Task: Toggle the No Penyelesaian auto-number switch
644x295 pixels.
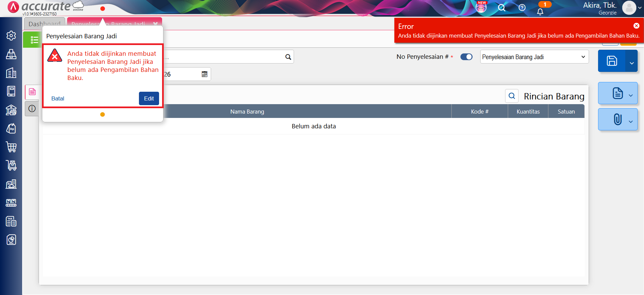Action: click(x=466, y=57)
